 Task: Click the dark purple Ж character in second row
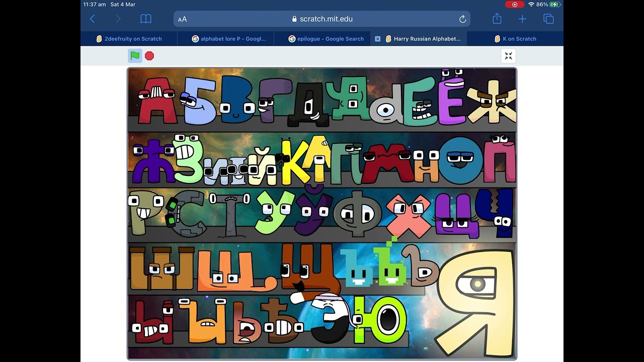[x=153, y=162]
